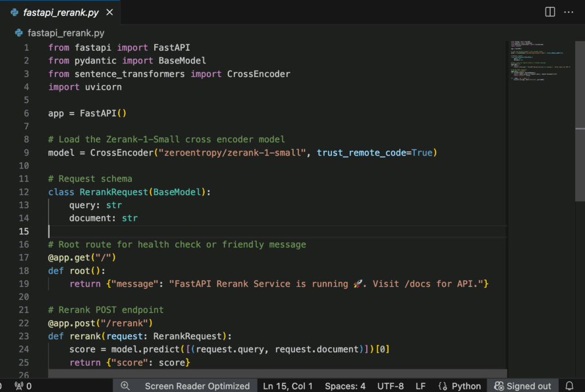Open the editor More Actions menu
This screenshot has height=392, width=585.
tap(568, 12)
